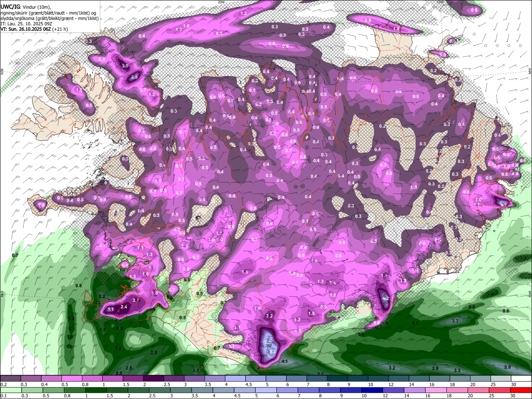532x399 pixels.
Task: Pick the light gray 25–30 snow swatch
Action: (x=501, y=379)
